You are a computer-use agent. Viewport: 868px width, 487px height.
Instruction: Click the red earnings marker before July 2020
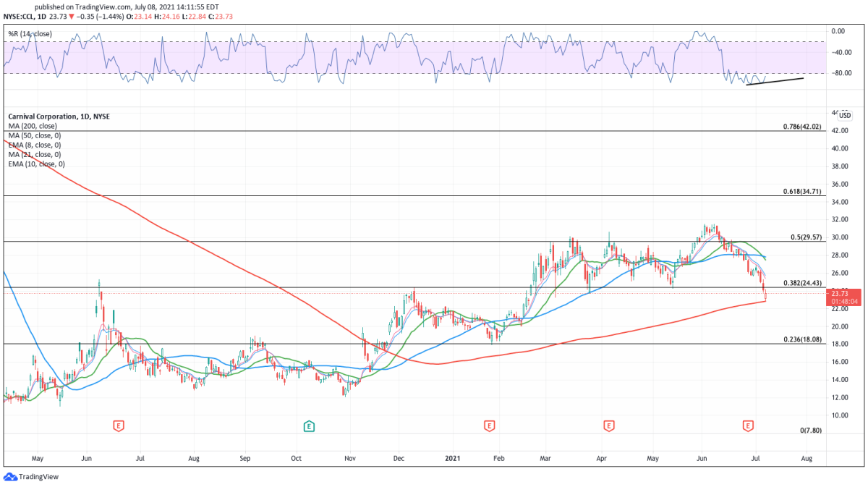point(118,426)
